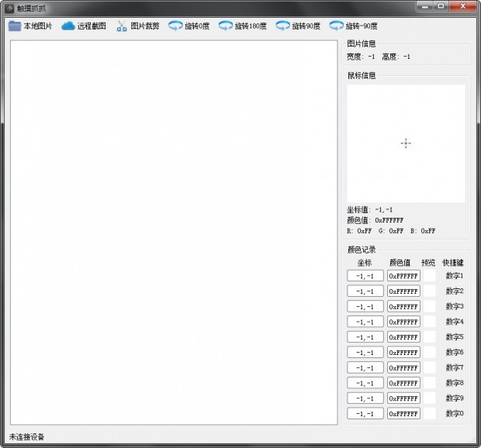The height and width of the screenshot is (448, 481).
Task: Click the 颜色值 0xFFFFFF readout
Action: pyautogui.click(x=375, y=220)
